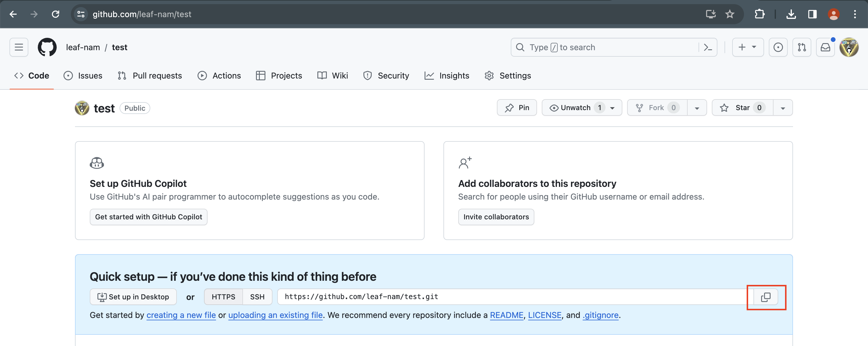Follow uploading an existing file link

pyautogui.click(x=275, y=315)
